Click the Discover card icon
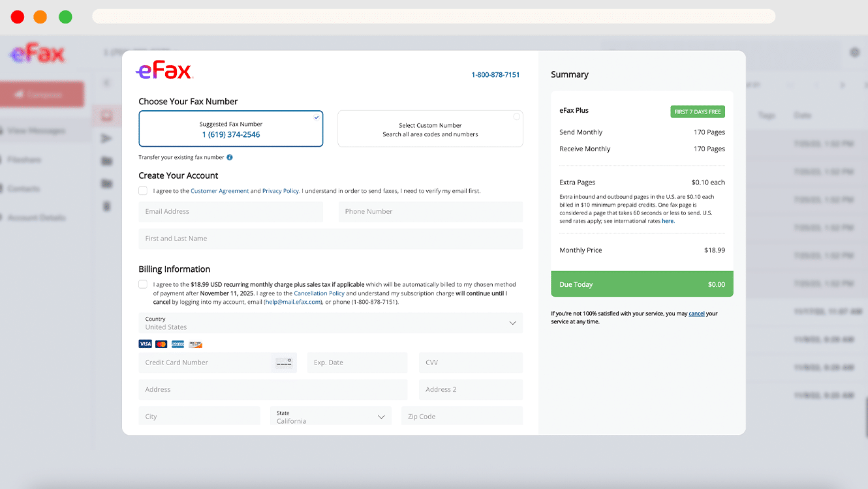 [x=194, y=344]
